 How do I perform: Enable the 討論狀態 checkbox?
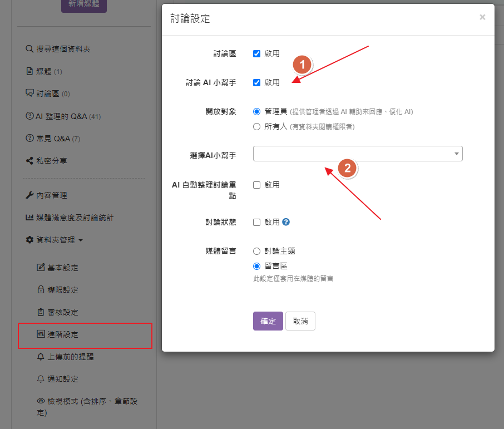point(256,222)
